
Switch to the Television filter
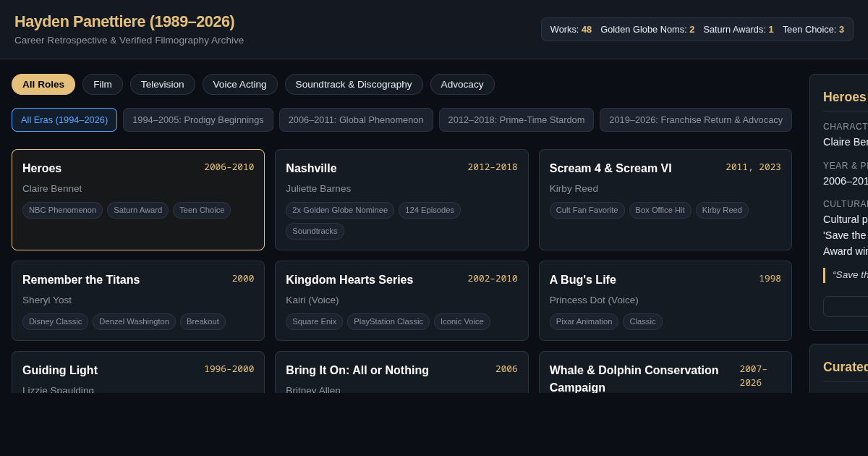pyautogui.click(x=163, y=85)
